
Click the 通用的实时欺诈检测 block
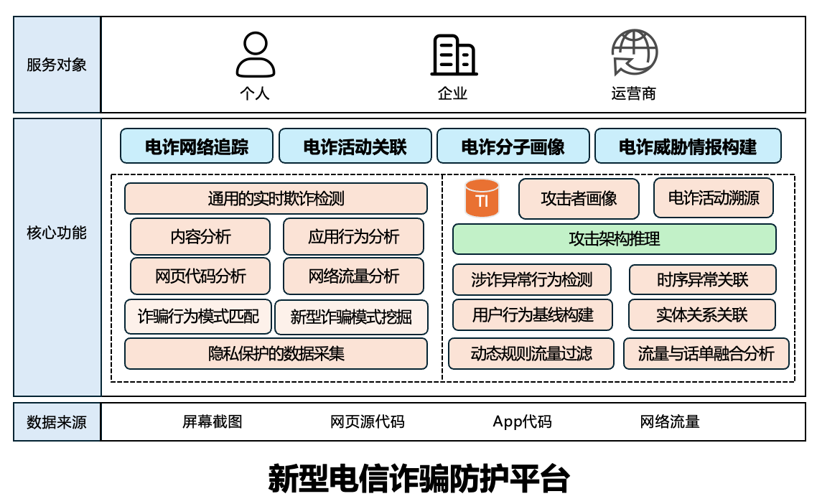[276, 199]
